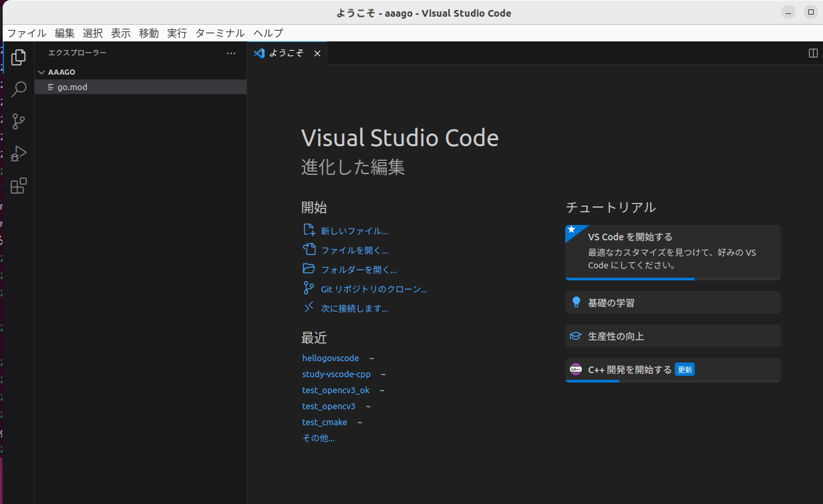Click the C++ icon on the tutorial card
Screen dimensions: 823x504
[x=575, y=369]
